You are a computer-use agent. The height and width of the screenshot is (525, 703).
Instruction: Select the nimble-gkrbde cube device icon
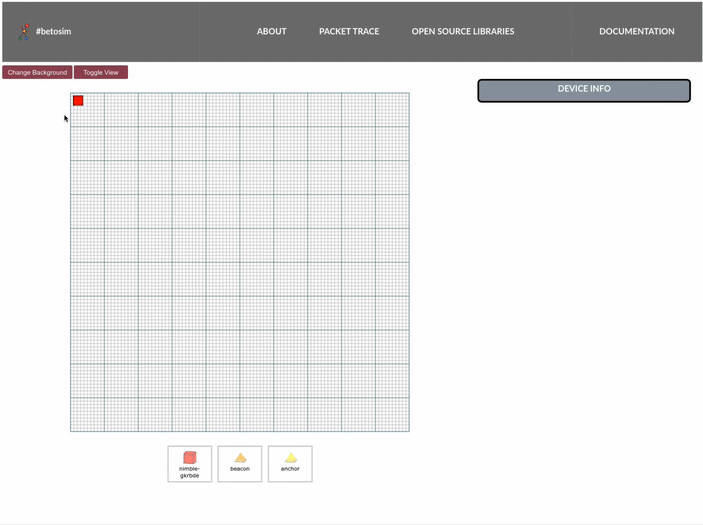pyautogui.click(x=190, y=458)
